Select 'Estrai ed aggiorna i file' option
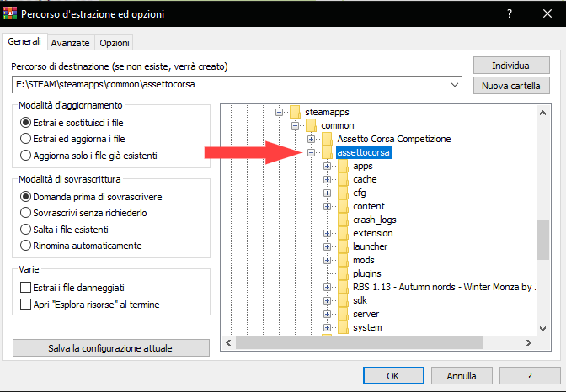Screen dimensions: 566x392 click(x=25, y=139)
